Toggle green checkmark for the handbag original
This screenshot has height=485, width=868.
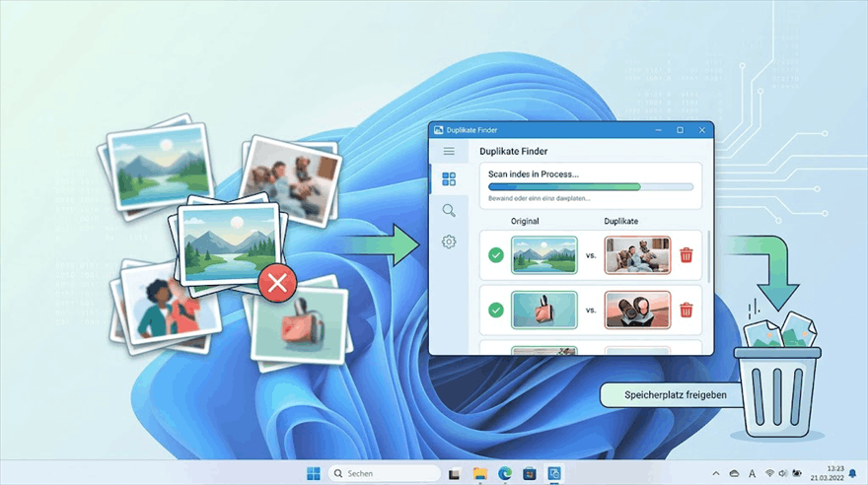(x=495, y=310)
